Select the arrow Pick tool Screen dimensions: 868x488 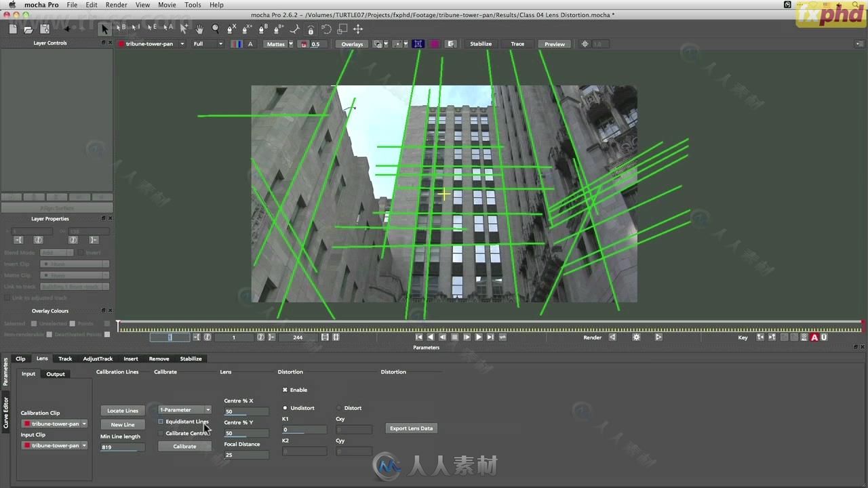point(104,29)
